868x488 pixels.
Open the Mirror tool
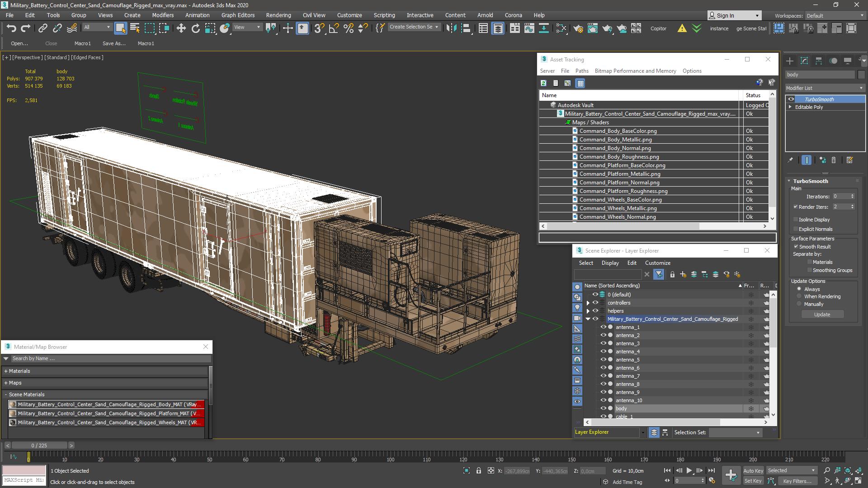point(451,28)
